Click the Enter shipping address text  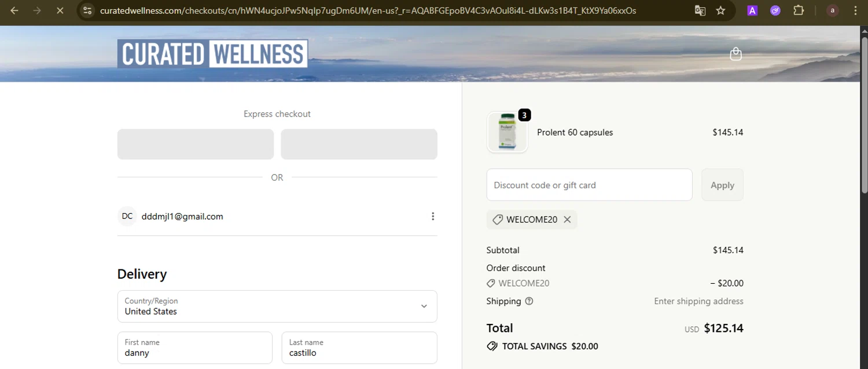(698, 301)
